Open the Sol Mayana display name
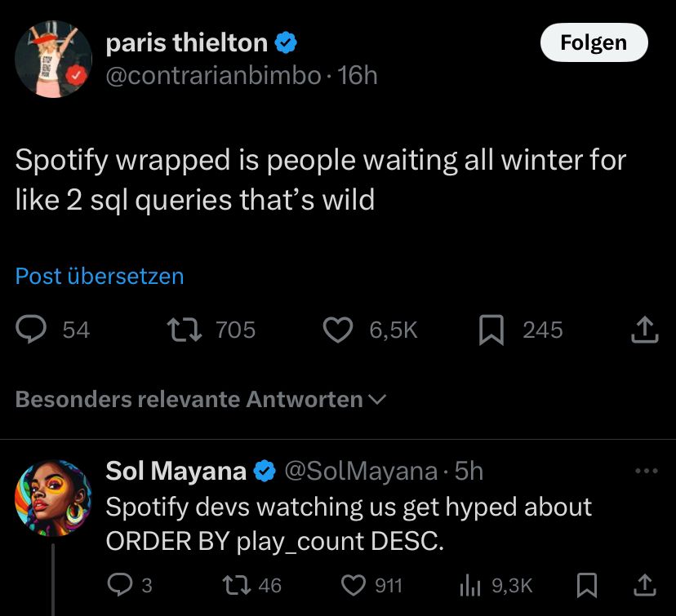The width and height of the screenshot is (676, 616). (176, 471)
